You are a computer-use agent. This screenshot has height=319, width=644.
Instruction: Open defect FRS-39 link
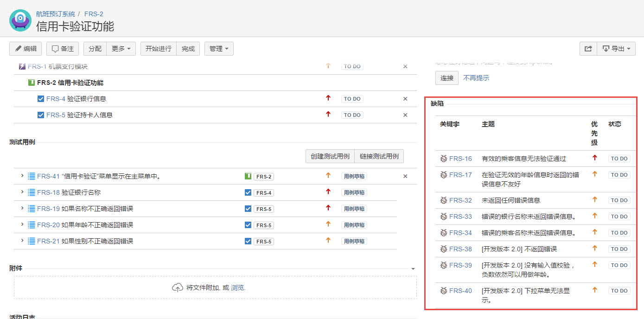(x=460, y=265)
